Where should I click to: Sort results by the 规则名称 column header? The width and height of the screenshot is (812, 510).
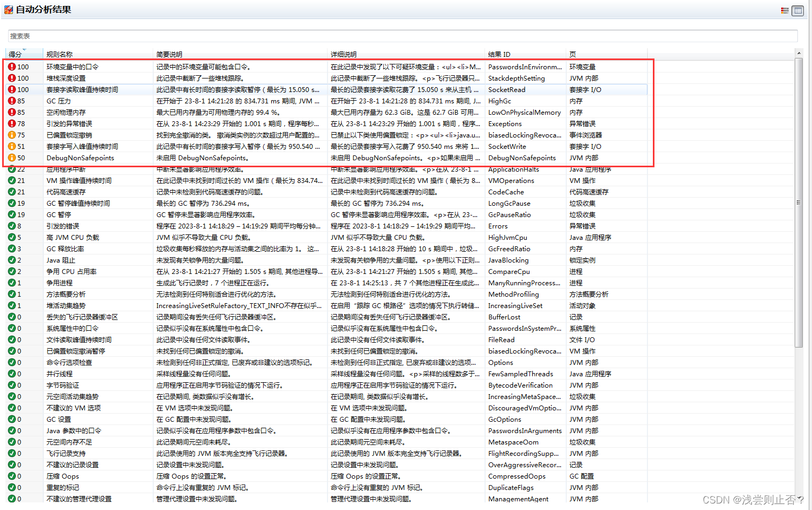click(x=61, y=54)
